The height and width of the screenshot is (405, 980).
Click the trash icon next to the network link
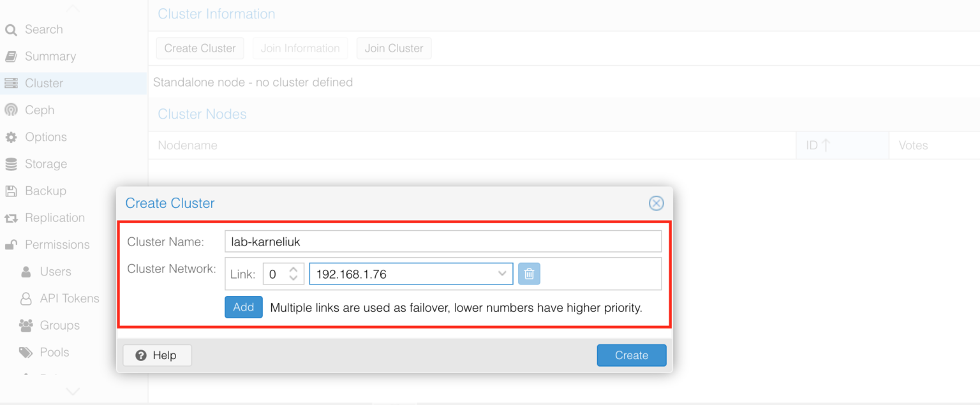[529, 273]
